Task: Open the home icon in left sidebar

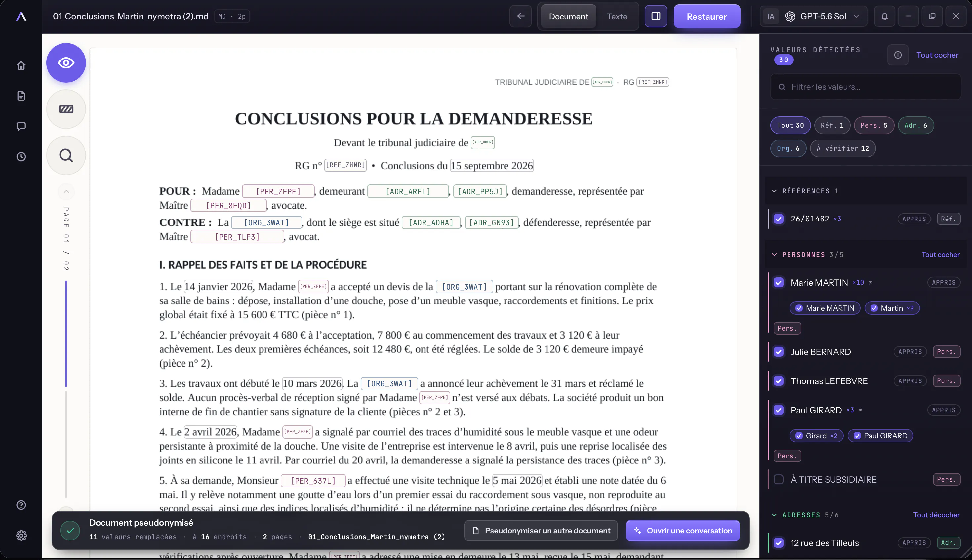Action: tap(21, 65)
